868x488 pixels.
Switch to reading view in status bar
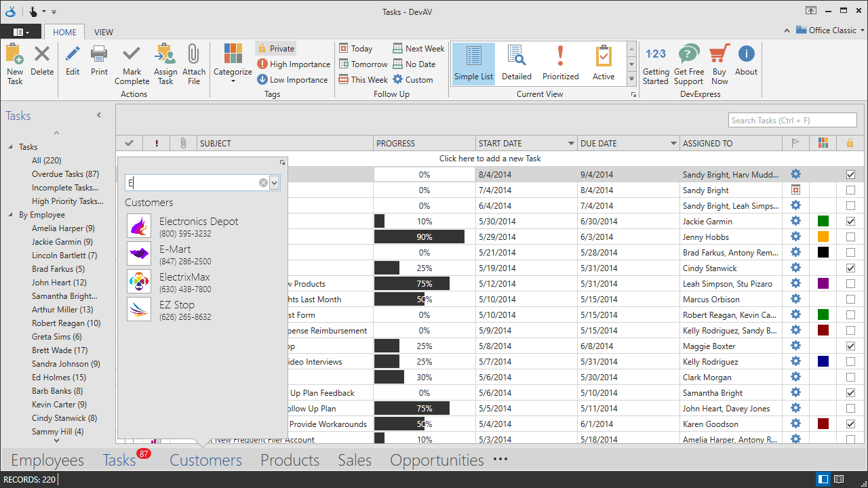[839, 479]
